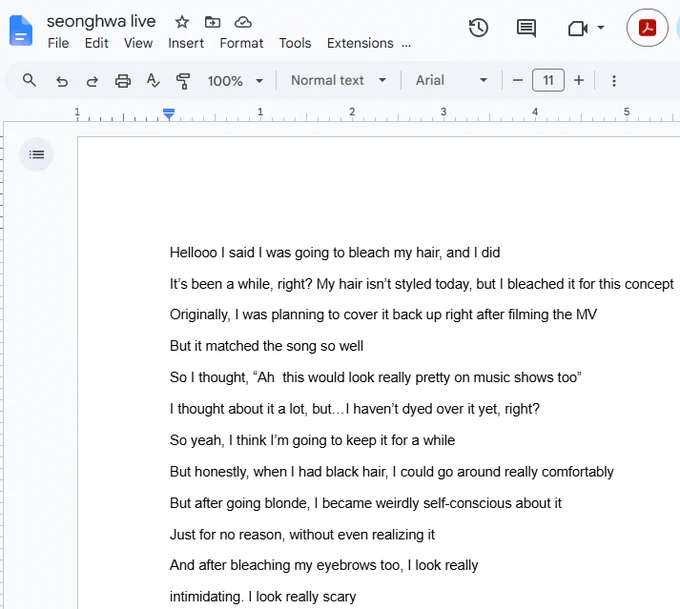The image size is (680, 609).
Task: Click the Adobe Acrobat extension icon
Action: click(647, 28)
